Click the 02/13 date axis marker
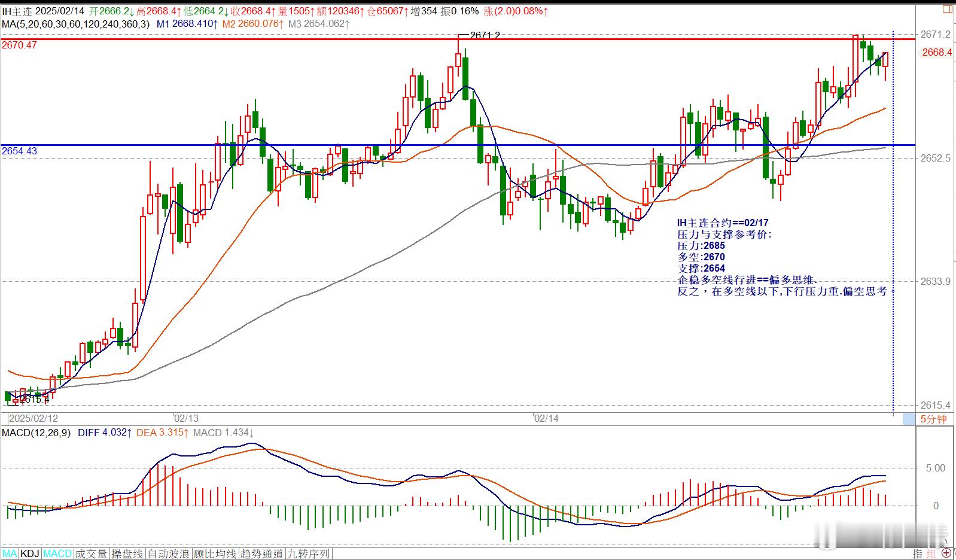 click(186, 418)
